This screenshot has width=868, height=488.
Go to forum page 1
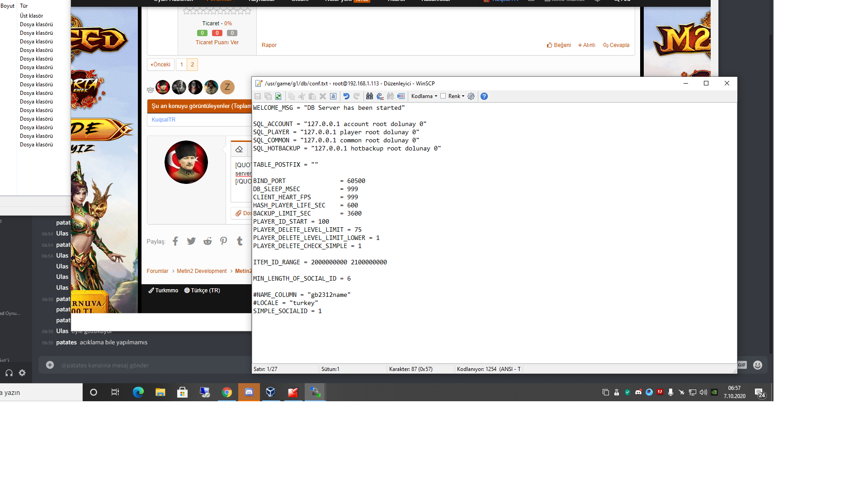pos(182,65)
